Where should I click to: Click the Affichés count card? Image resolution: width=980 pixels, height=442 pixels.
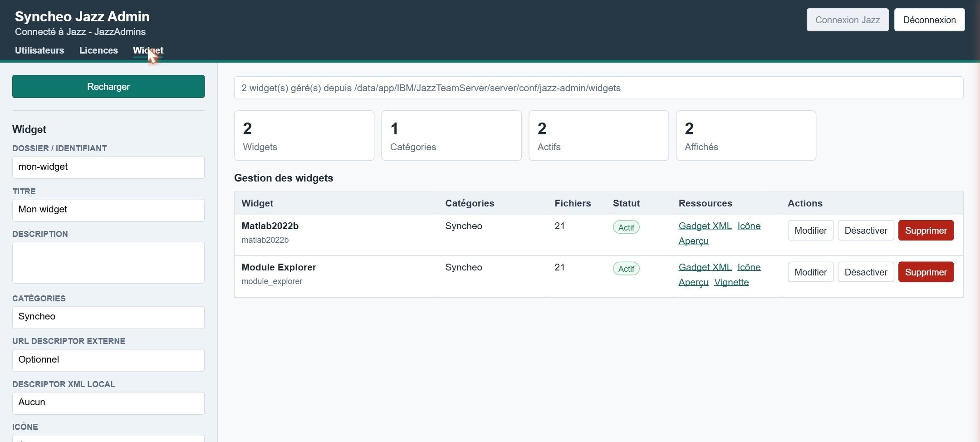coord(746,136)
